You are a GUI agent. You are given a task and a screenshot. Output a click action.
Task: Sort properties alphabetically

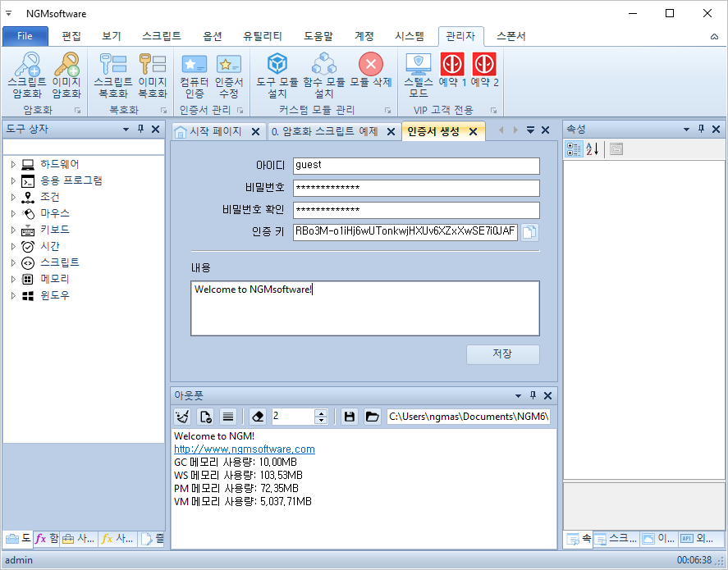click(593, 149)
